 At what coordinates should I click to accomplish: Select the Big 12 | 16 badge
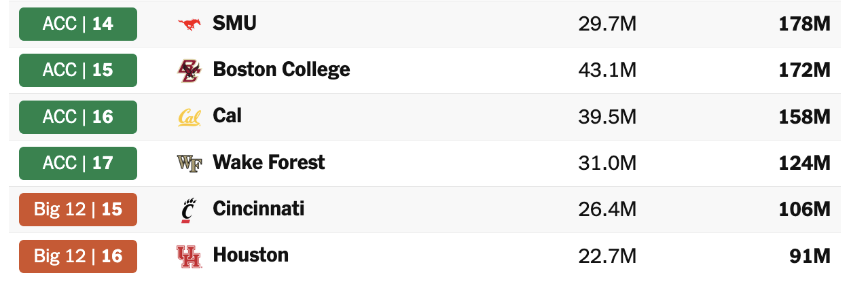coord(78,256)
